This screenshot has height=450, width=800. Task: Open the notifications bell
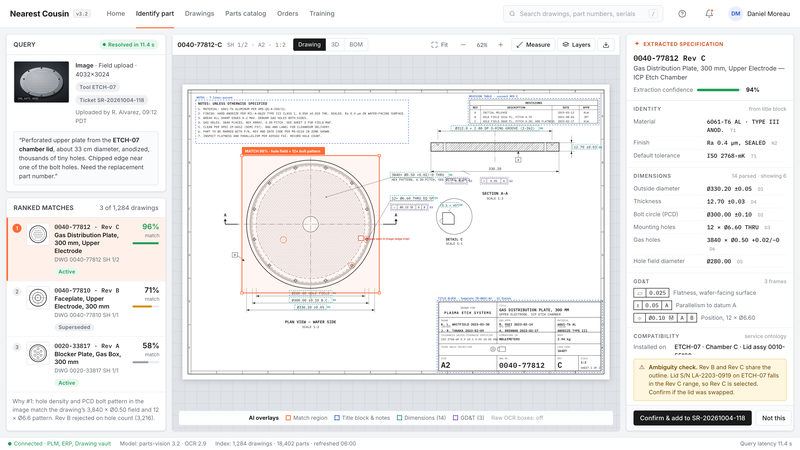709,14
